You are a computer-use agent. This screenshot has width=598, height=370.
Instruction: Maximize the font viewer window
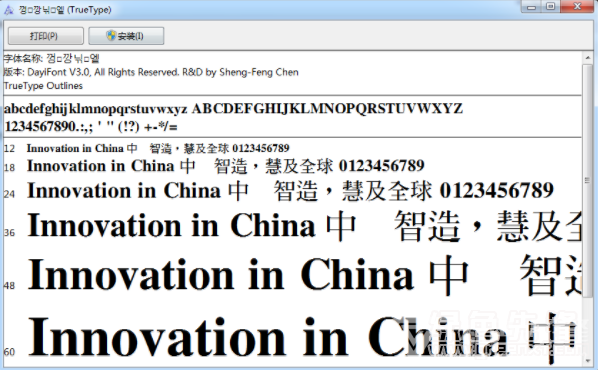[x=551, y=6]
